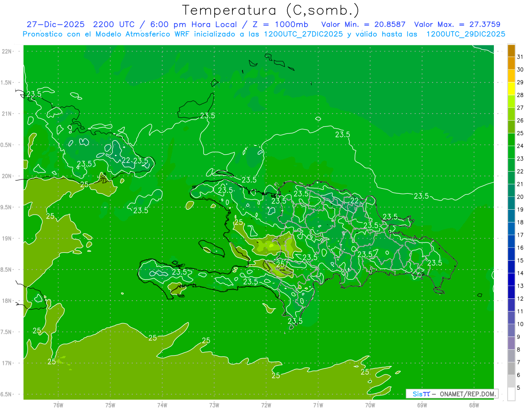Screen dimensions: 532x411
Task: Click the "22N" latitude axis label
Action: 7,51
